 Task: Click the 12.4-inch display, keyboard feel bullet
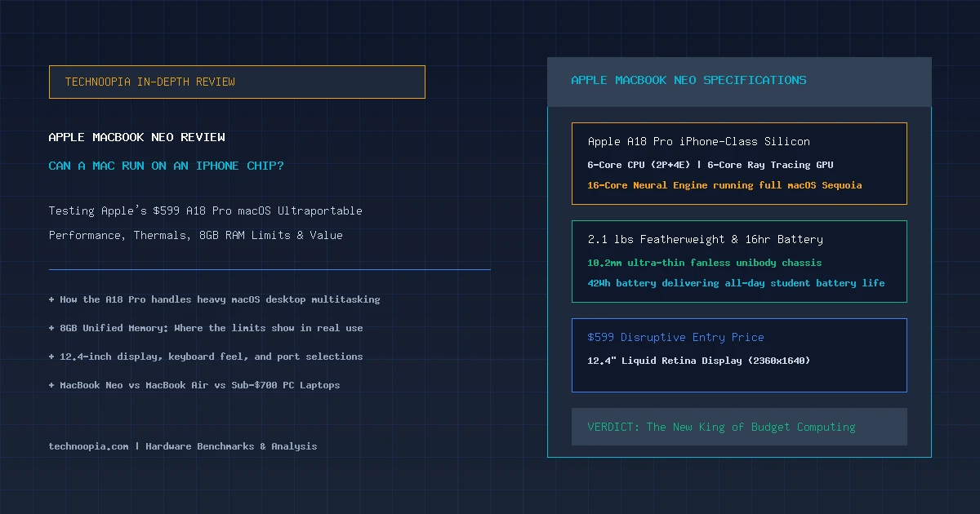click(206, 357)
